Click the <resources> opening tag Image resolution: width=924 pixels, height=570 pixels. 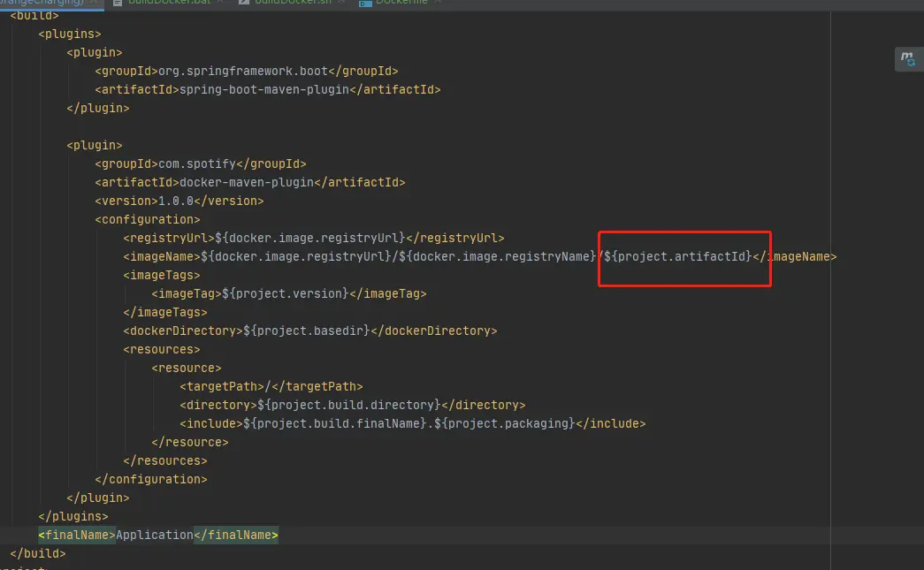[x=162, y=349]
